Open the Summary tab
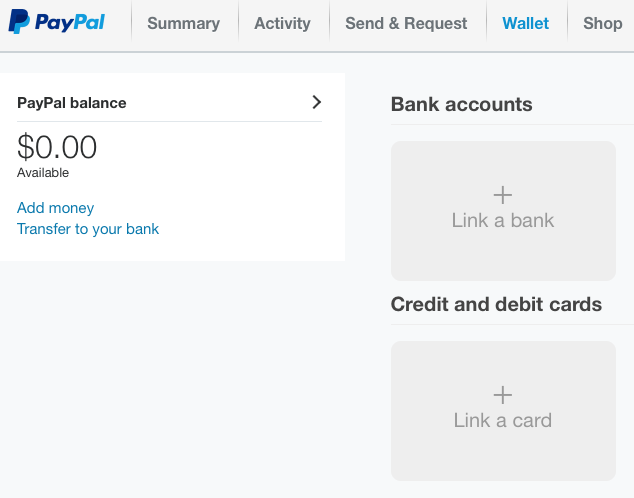 pos(184,23)
